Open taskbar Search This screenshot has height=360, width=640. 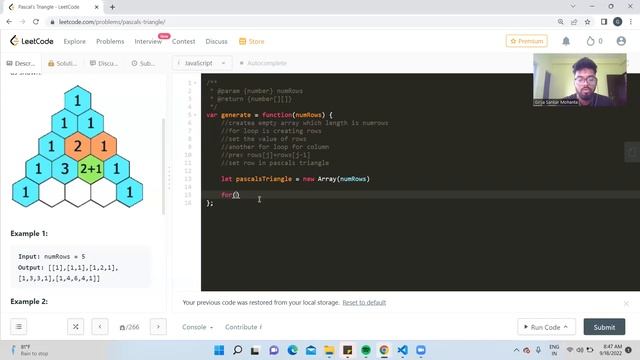click(x=237, y=350)
